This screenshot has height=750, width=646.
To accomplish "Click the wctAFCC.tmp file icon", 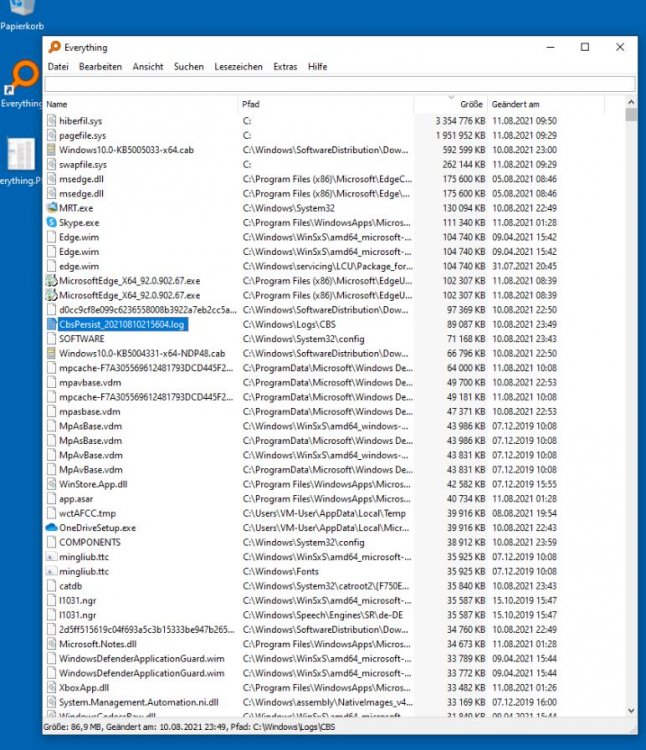I will click(52, 513).
